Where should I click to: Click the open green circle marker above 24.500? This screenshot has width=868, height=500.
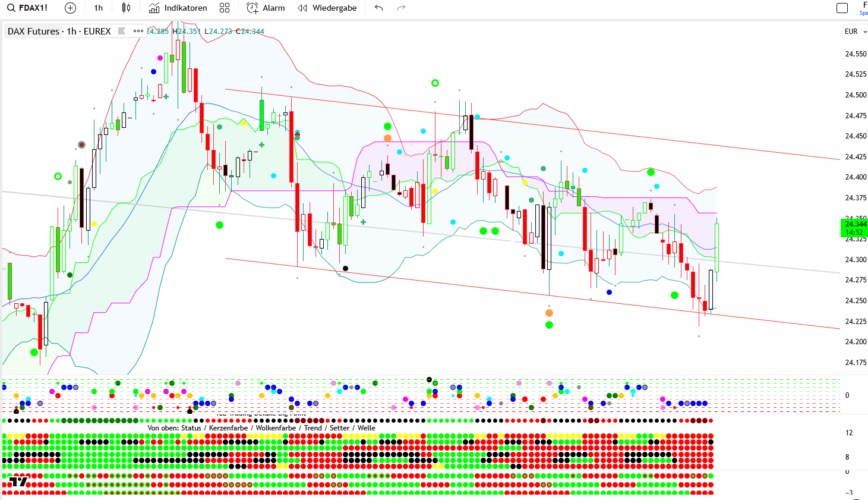tap(435, 83)
